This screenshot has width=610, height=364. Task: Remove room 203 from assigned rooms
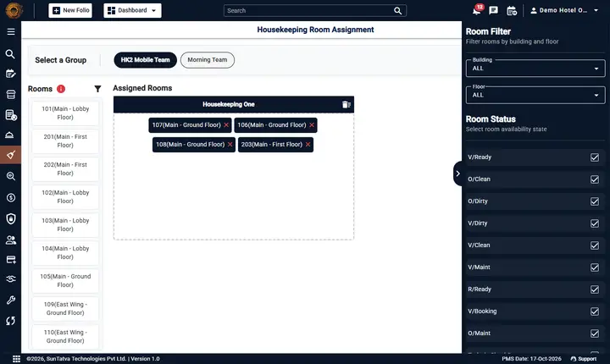[x=308, y=145]
